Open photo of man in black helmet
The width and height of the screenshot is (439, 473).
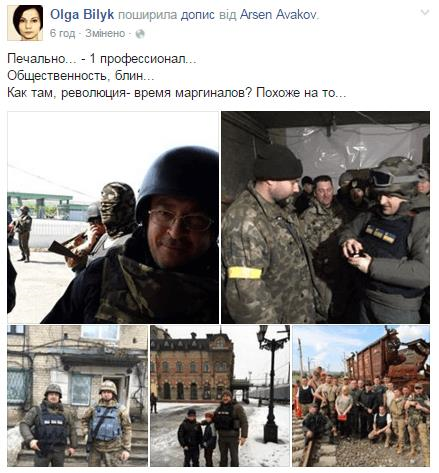[113, 217]
